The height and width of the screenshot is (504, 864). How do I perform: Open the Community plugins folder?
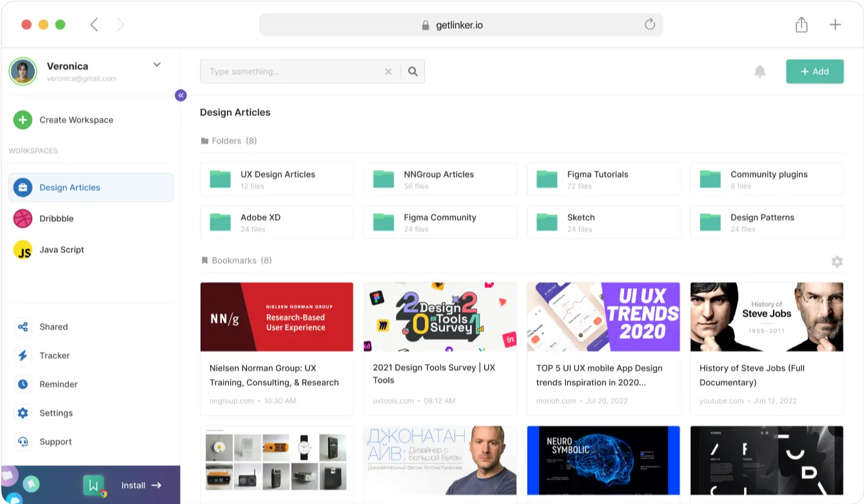(767, 179)
